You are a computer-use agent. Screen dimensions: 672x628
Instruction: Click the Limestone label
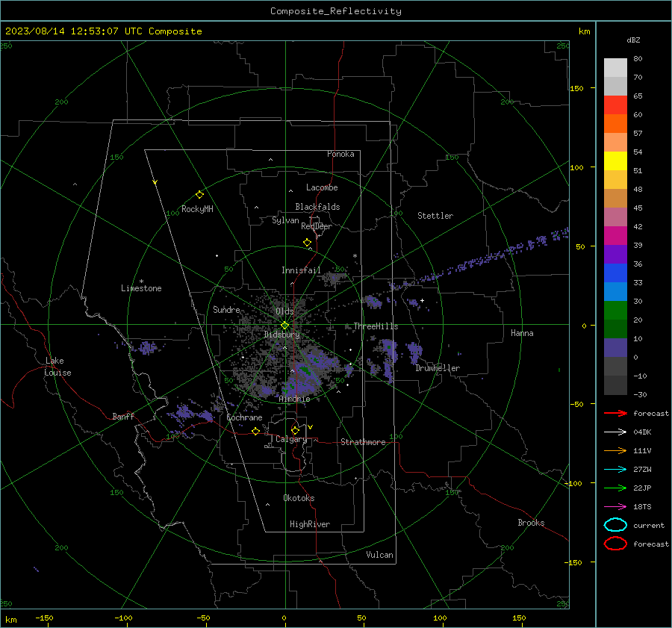tap(141, 288)
